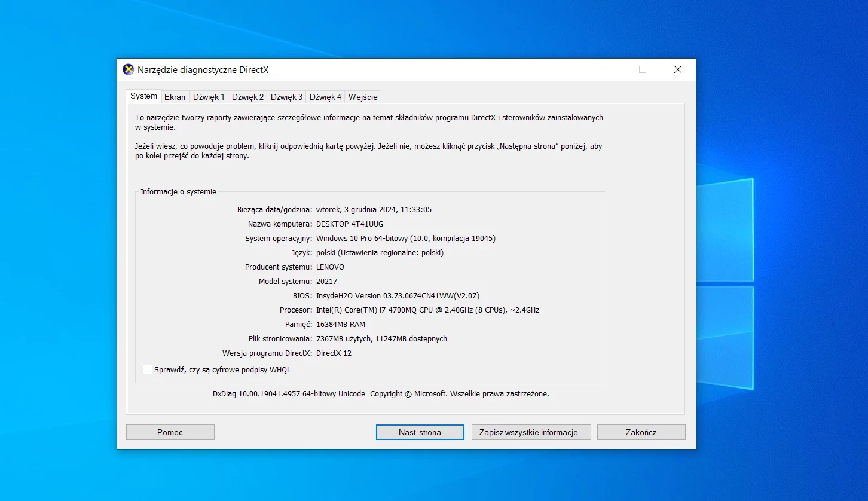This screenshot has width=868, height=501.
Task: Click the system model value 20217
Action: pos(327,282)
